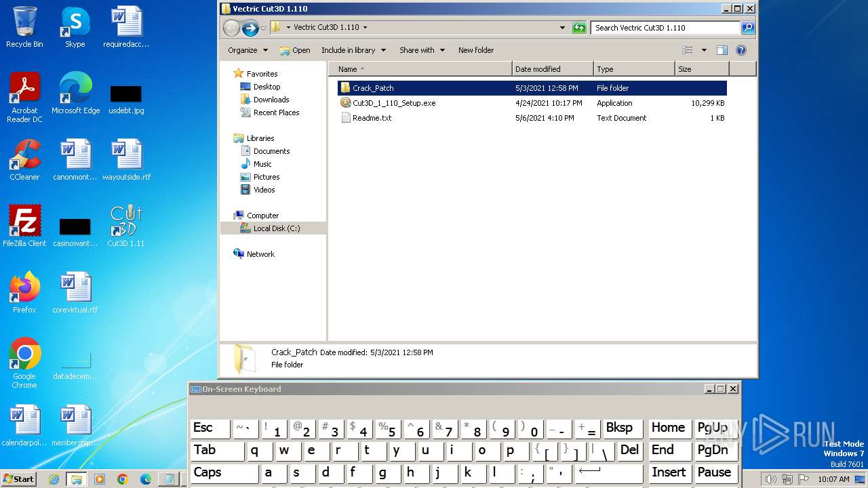Screen dimensions: 868x488
Task: Toggle the Insert key on On-Screen Keyboard
Action: pos(669,472)
